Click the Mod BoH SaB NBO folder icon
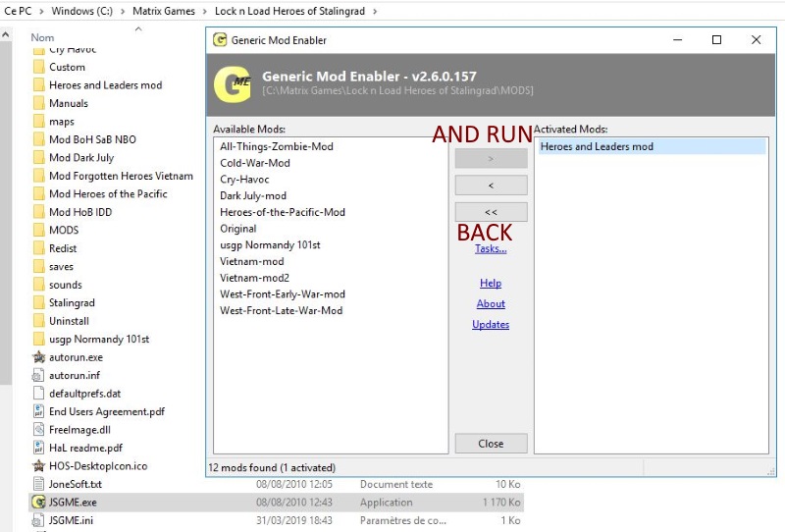 (x=38, y=139)
